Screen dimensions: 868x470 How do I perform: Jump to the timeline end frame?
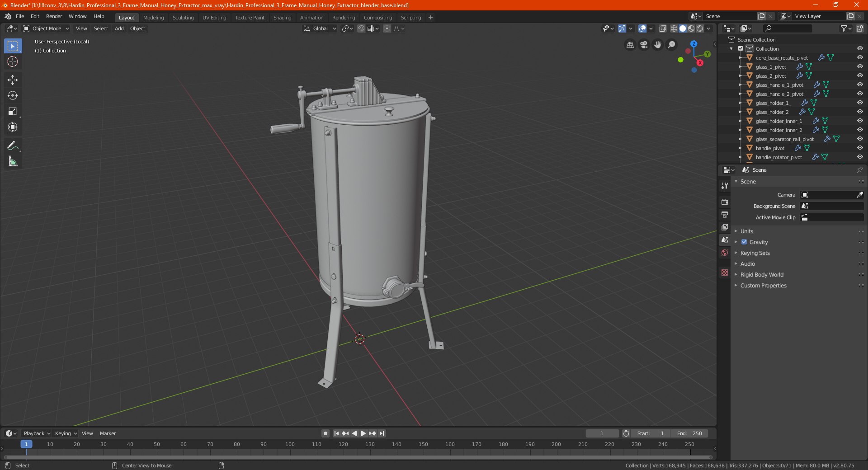pos(382,433)
